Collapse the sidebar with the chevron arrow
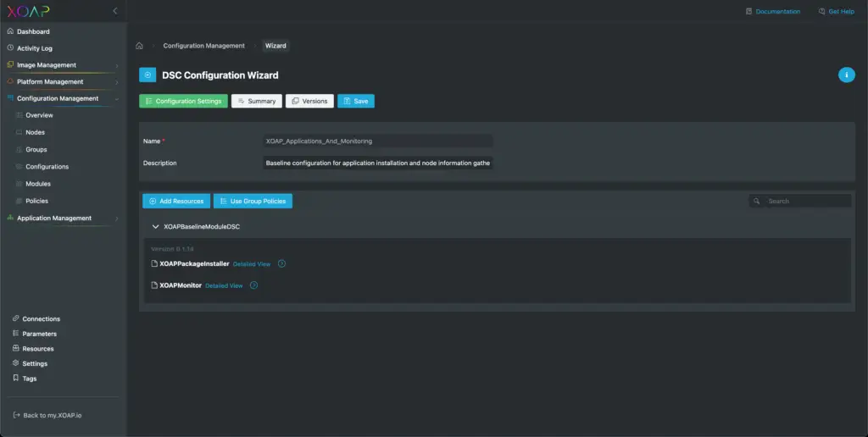The image size is (868, 437). pos(115,11)
